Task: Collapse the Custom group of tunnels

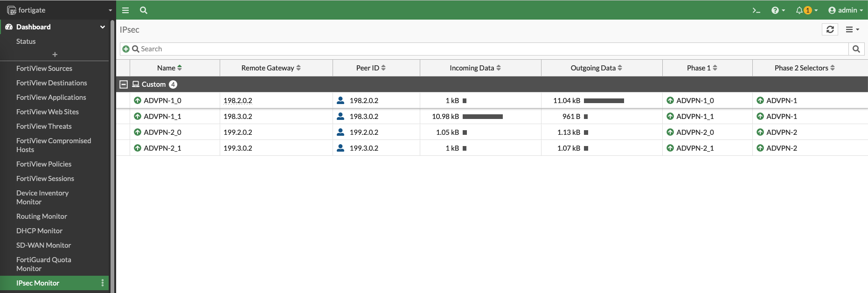Action: [x=124, y=84]
